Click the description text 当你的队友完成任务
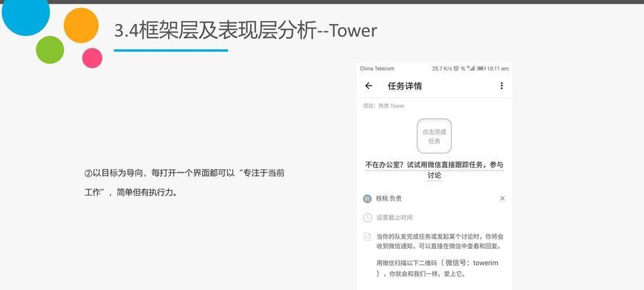The image size is (644, 290). coord(440,241)
